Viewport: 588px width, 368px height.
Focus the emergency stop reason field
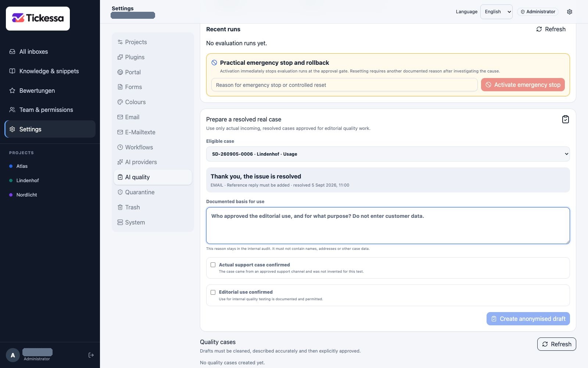pyautogui.click(x=344, y=85)
